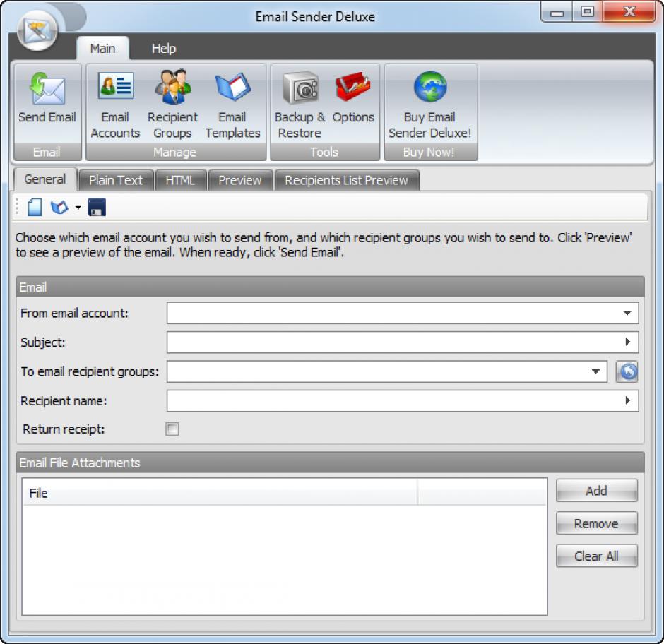
Task: Open the Preview tab
Action: pyautogui.click(x=239, y=180)
